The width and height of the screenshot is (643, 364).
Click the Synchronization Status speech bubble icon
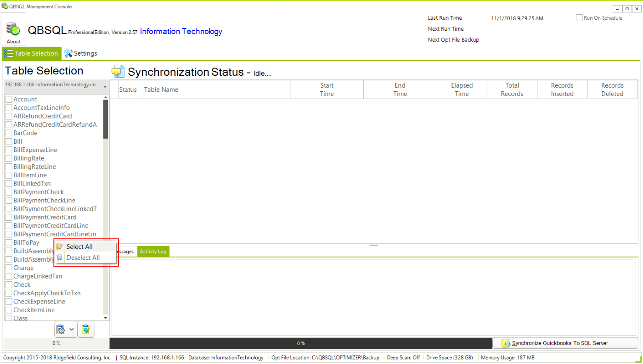118,72
